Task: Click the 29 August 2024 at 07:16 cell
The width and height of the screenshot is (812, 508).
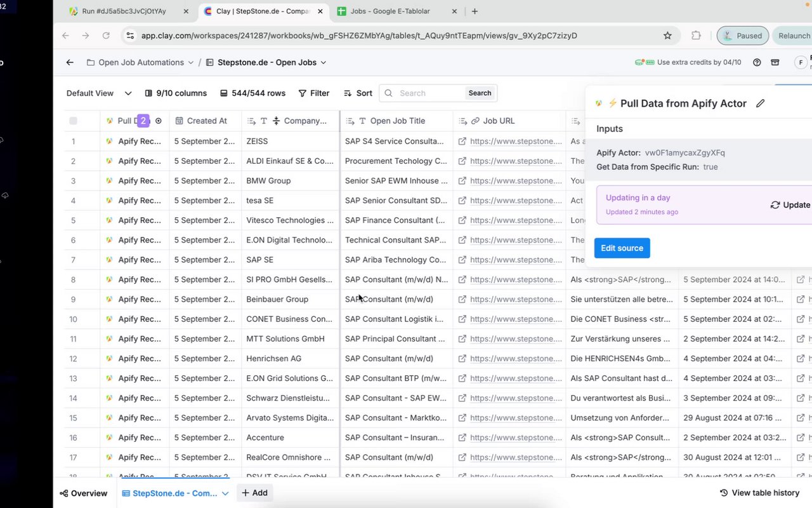Action: tap(735, 418)
